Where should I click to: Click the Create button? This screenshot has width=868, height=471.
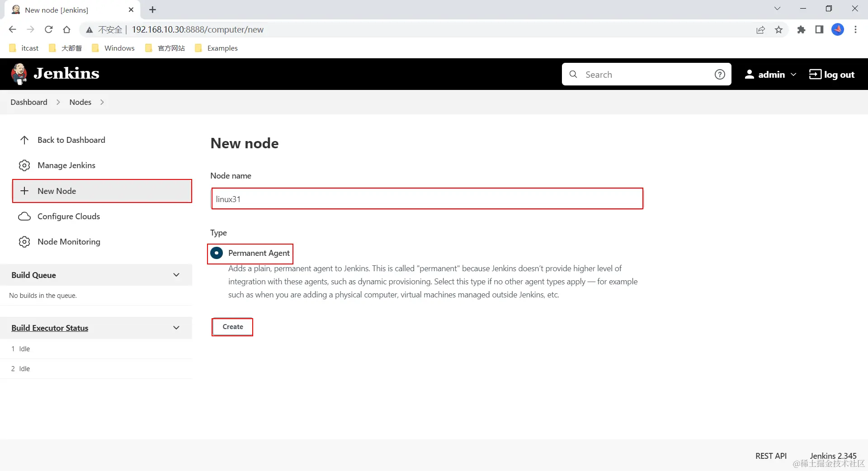[233, 327]
